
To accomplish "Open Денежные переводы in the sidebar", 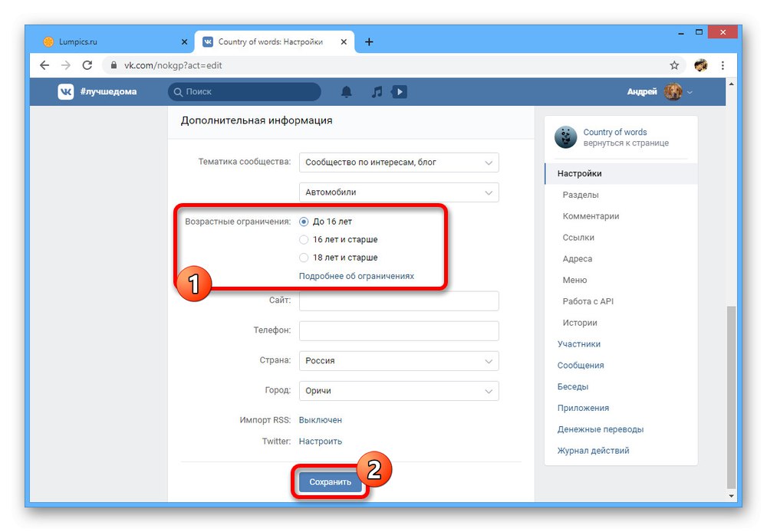I will [x=601, y=429].
